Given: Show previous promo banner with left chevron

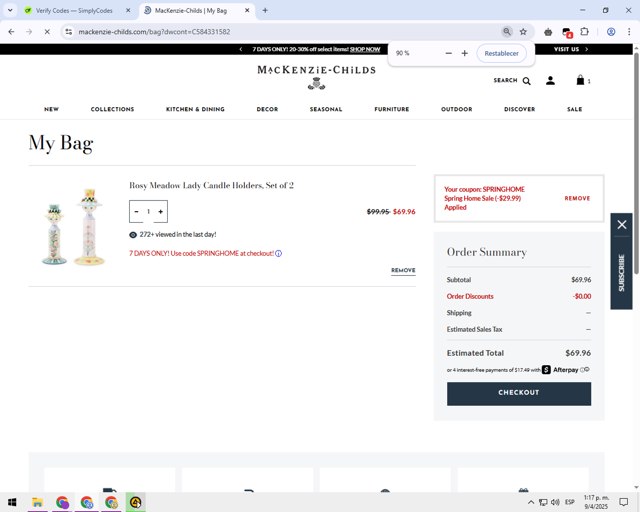Looking at the screenshot, I should 241,49.
